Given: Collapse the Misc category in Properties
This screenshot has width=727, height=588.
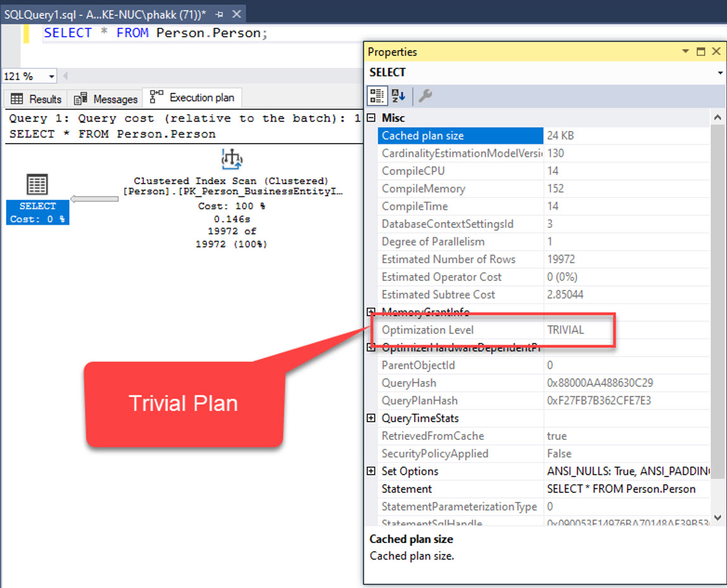Looking at the screenshot, I should (x=370, y=118).
